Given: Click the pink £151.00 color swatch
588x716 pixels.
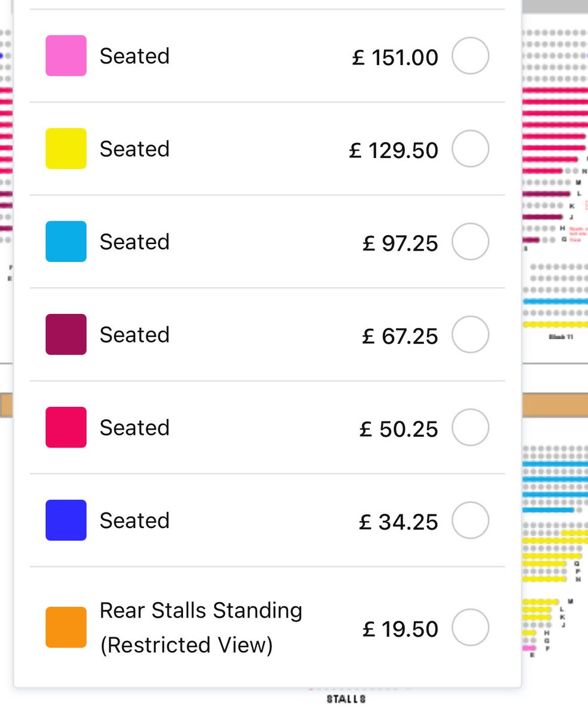Looking at the screenshot, I should click(66, 56).
